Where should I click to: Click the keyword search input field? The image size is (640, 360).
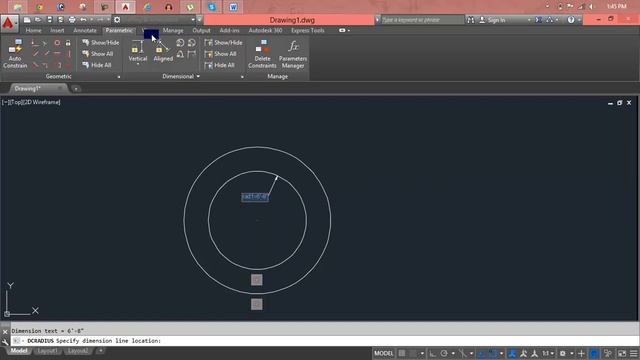coord(422,20)
